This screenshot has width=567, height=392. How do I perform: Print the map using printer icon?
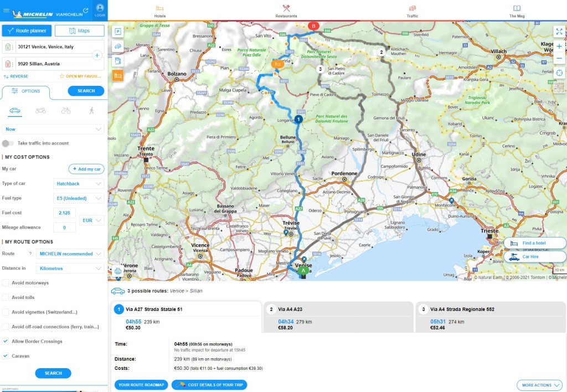coord(117,271)
